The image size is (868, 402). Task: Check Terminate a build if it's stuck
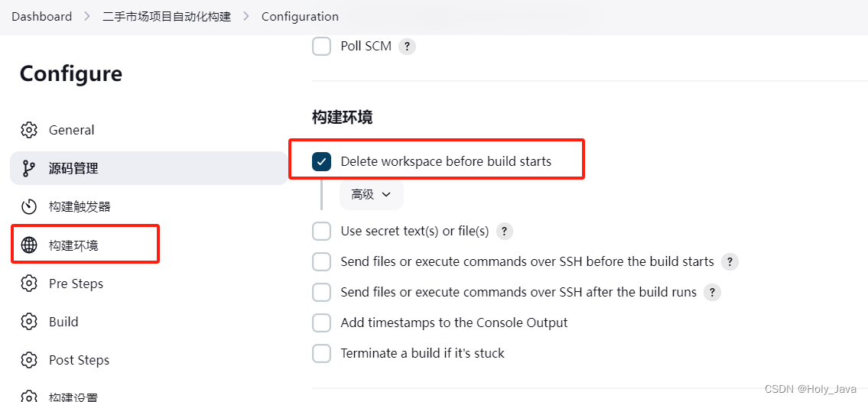point(322,353)
